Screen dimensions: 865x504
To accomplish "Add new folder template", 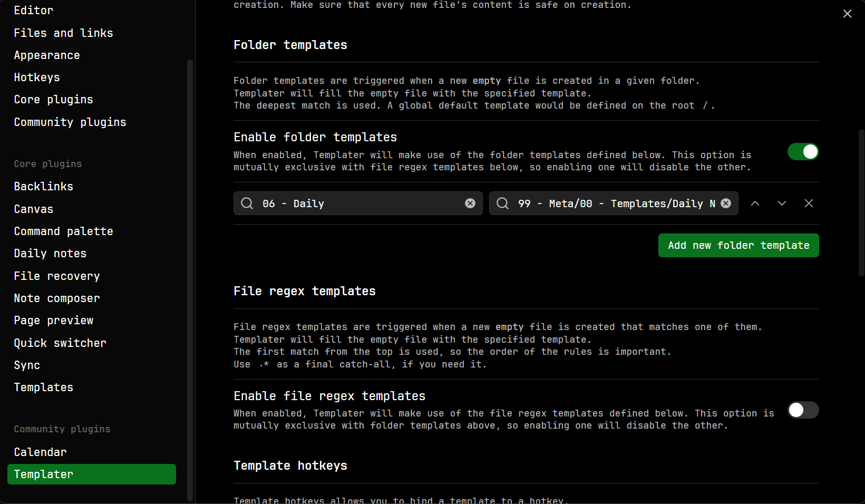I will (x=738, y=246).
